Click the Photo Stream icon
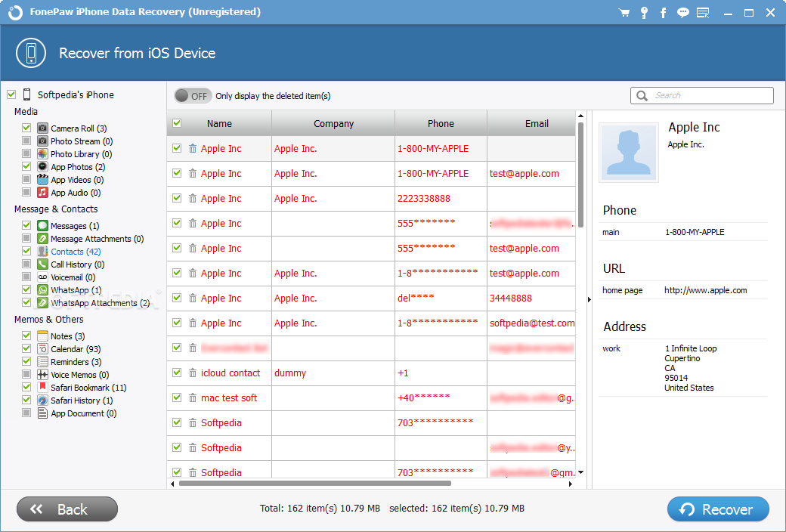 click(x=42, y=141)
